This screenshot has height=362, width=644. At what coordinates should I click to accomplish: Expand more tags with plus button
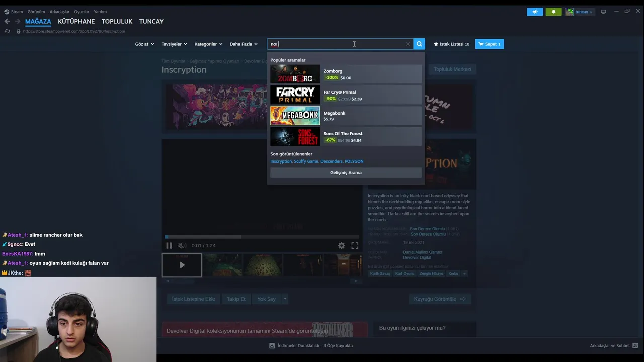click(x=464, y=274)
